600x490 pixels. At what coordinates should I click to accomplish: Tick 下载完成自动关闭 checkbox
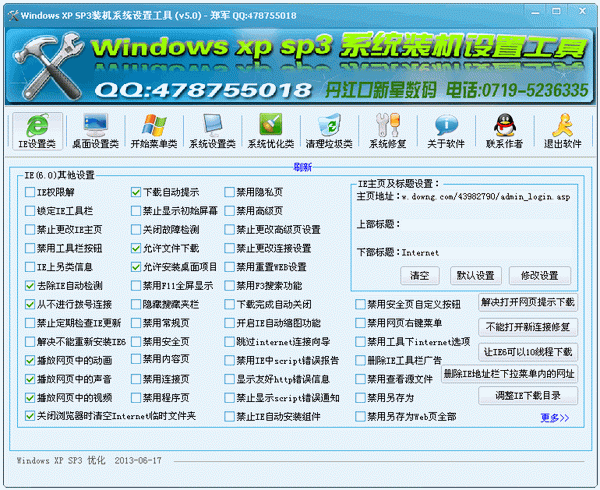point(230,304)
